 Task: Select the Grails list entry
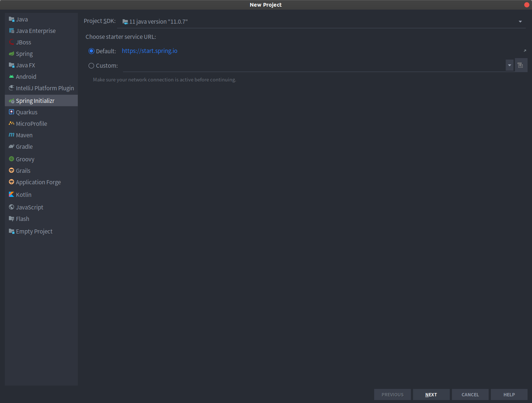click(41, 171)
